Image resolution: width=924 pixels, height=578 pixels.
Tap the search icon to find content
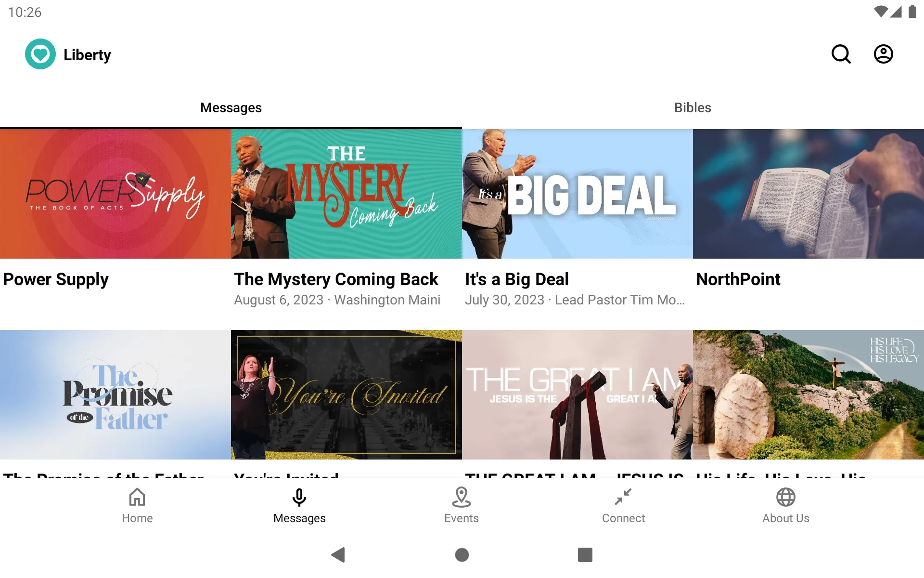[x=842, y=54]
